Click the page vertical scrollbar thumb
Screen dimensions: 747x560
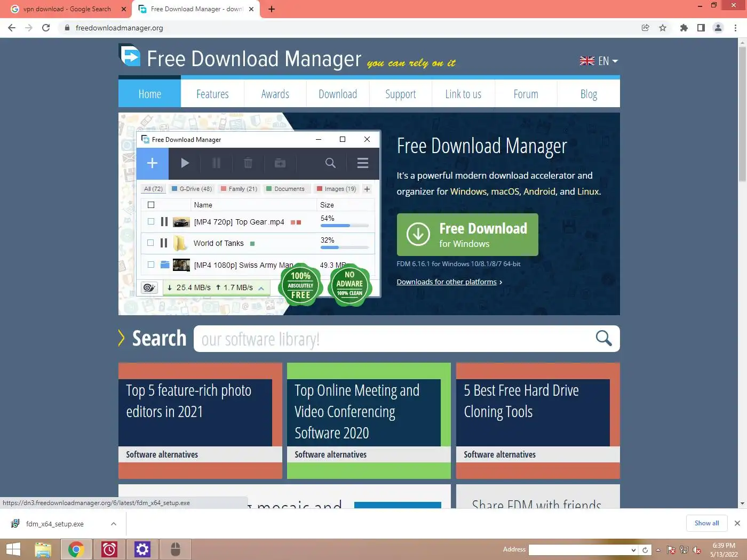[742, 115]
